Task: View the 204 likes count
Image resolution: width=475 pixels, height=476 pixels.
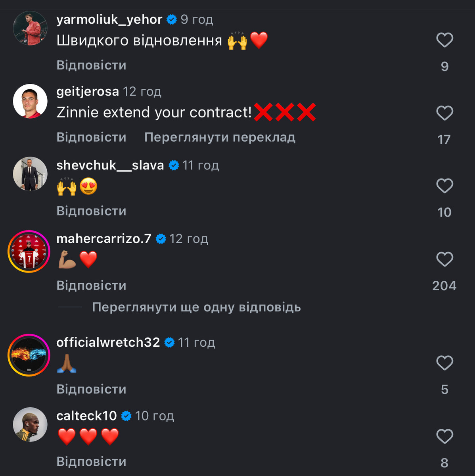Action: click(x=444, y=286)
